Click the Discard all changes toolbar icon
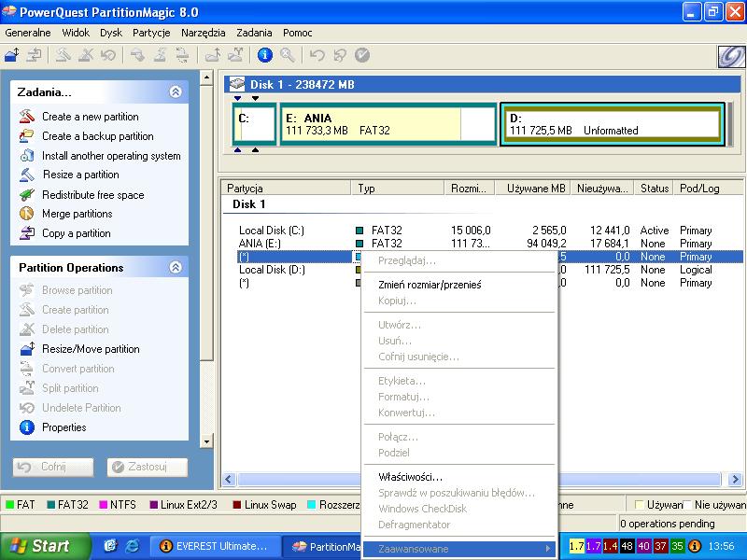This screenshot has width=747, height=560. (340, 55)
